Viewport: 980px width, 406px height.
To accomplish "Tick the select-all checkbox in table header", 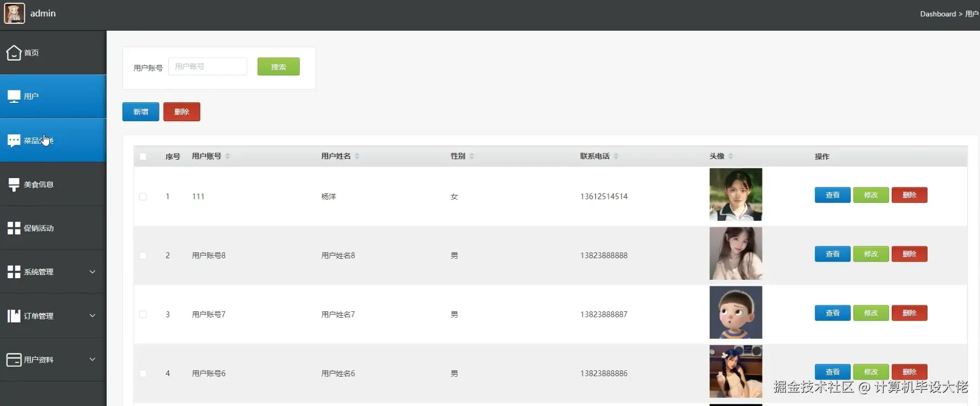I will click(x=143, y=156).
